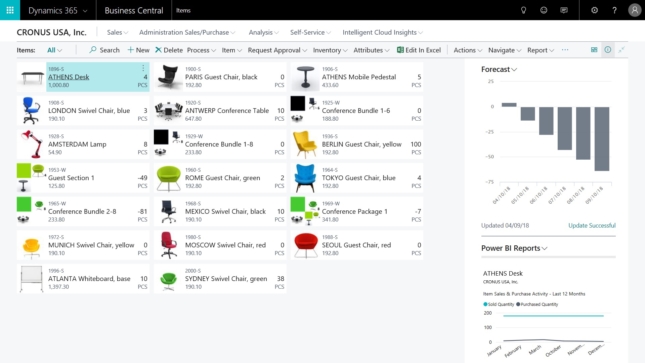Open the ATHENS Mobile Pedestal tile
645x363 pixels.
point(357,77)
